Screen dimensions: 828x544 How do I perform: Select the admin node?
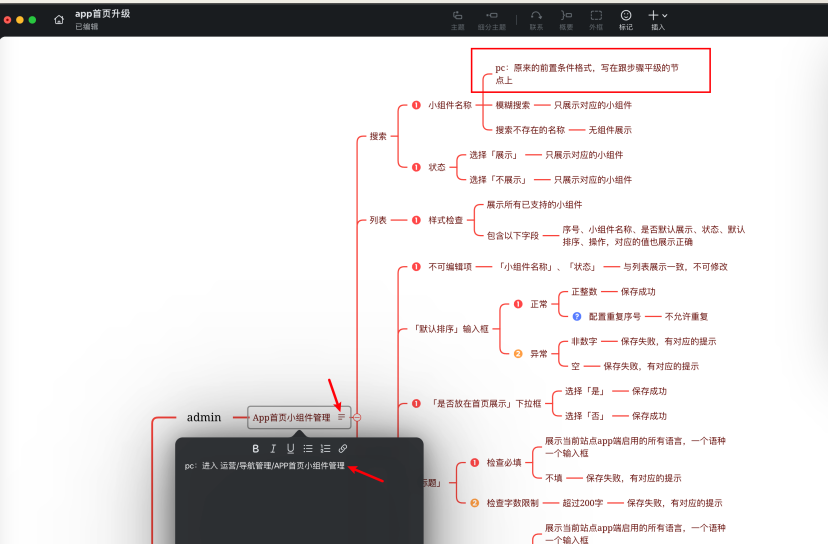(204, 417)
